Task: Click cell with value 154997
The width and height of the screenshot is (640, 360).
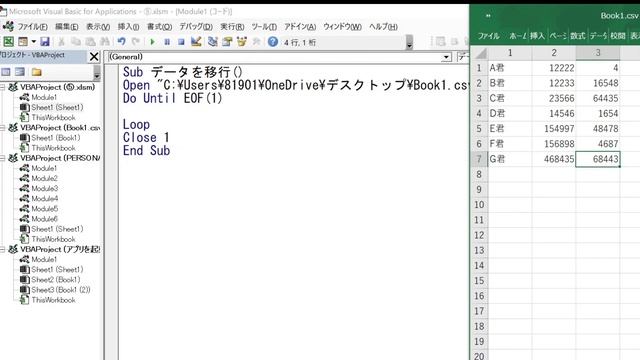Action: coord(554,129)
